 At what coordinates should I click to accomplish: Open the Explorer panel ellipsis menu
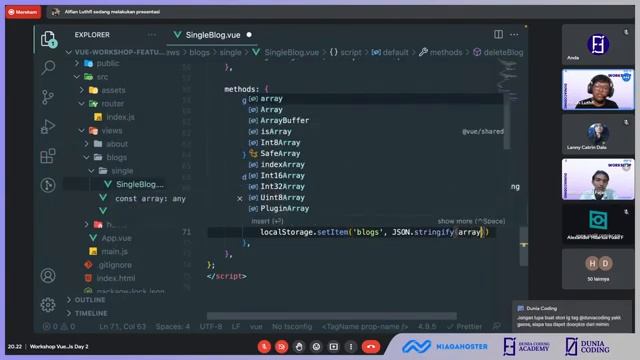coord(152,35)
